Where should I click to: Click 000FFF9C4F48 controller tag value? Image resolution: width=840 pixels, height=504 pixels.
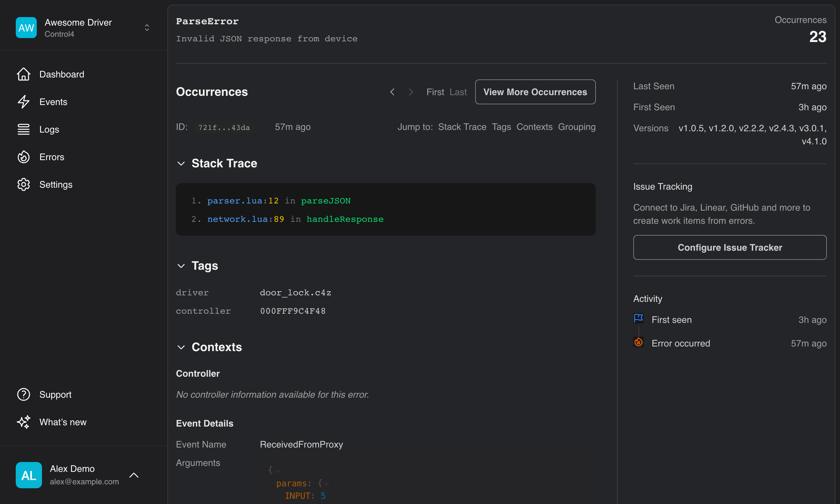click(x=293, y=311)
